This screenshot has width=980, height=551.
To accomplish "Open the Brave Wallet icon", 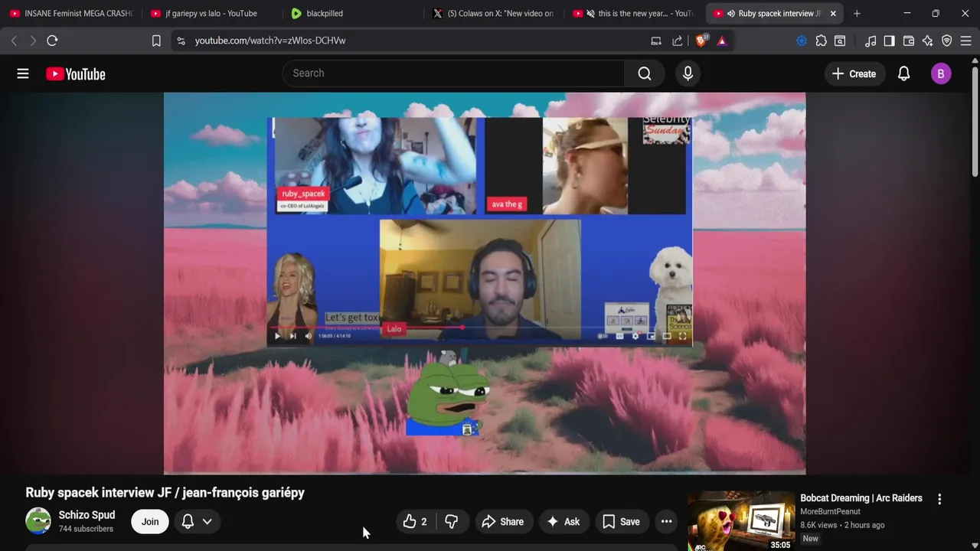I will point(909,41).
